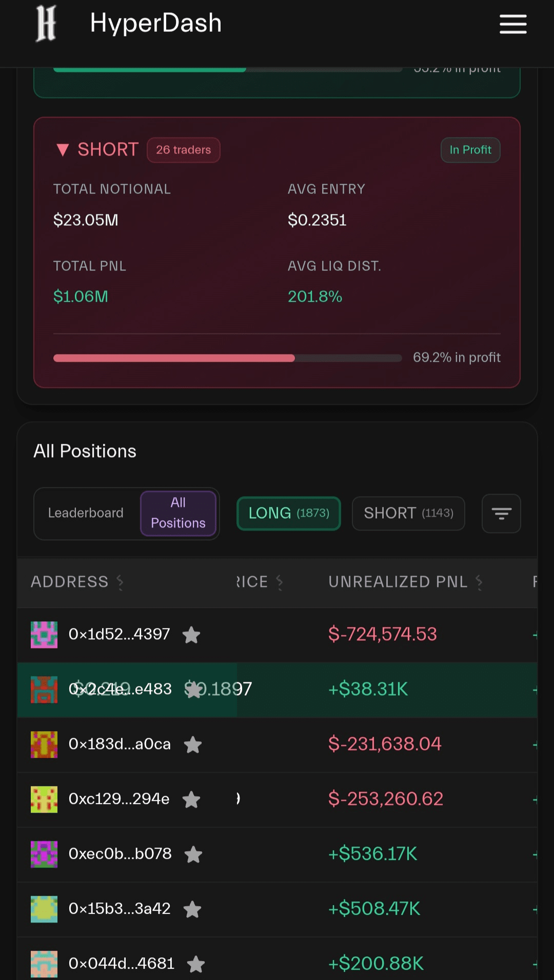This screenshot has width=554, height=980.
Task: Switch to the Leaderboard tab
Action: pos(86,513)
